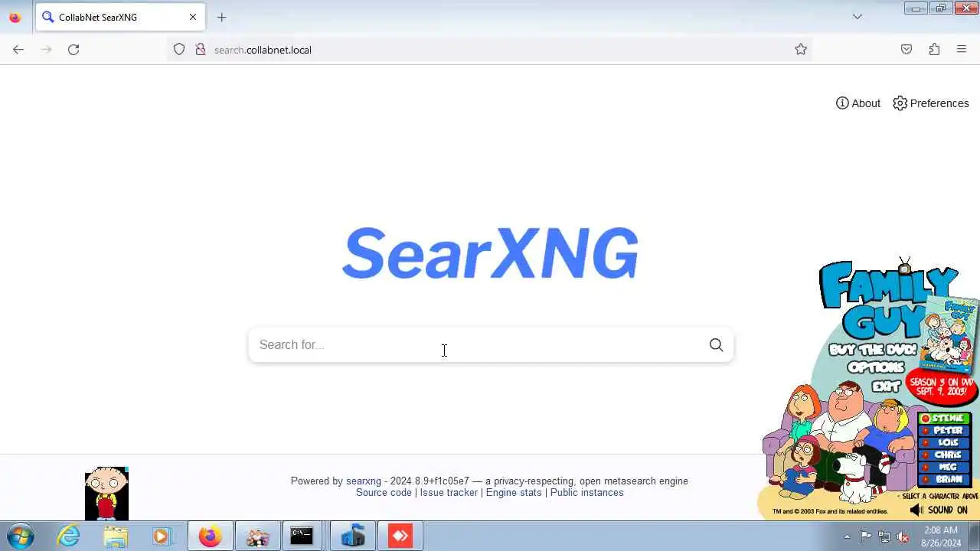The width and height of the screenshot is (980, 551).
Task: Click the Firefox View icon in tab bar
Action: tap(15, 17)
